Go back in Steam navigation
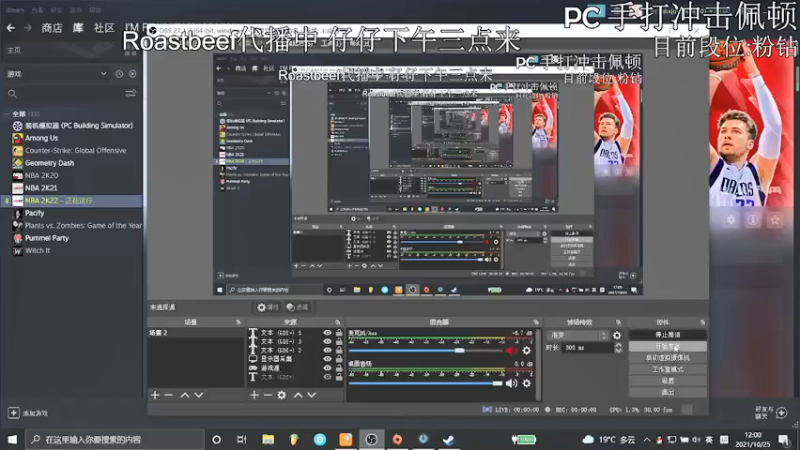Screen dimensions: 800x450 [11, 28]
